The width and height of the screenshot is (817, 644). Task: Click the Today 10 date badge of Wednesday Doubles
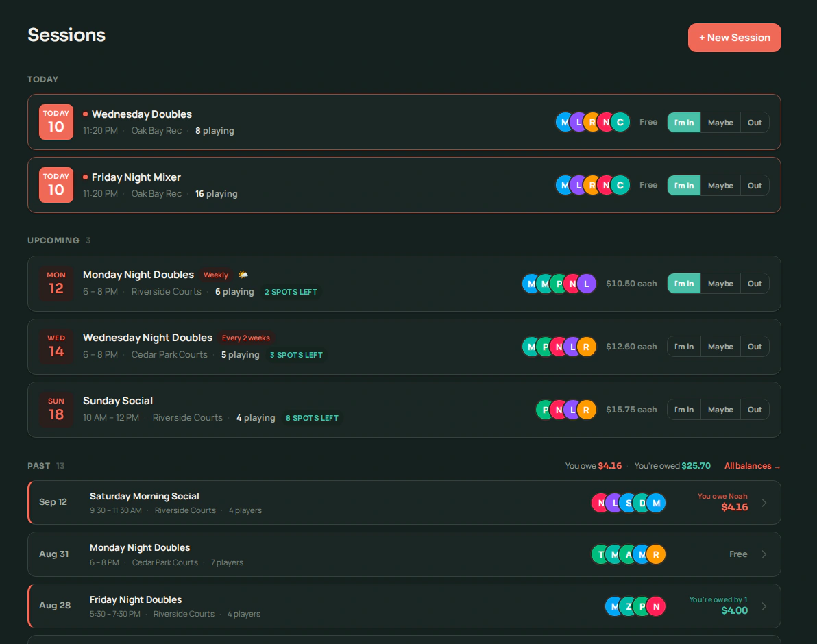[56, 122]
